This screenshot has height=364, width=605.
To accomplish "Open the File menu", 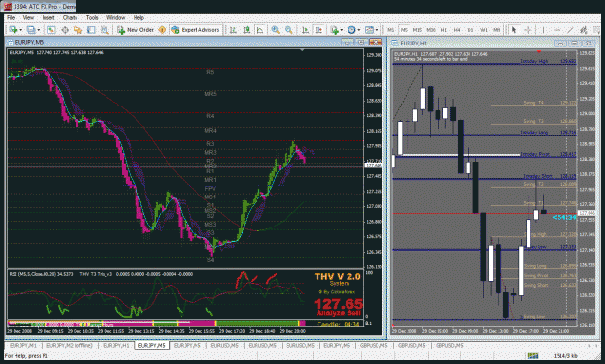I will 11,17.
